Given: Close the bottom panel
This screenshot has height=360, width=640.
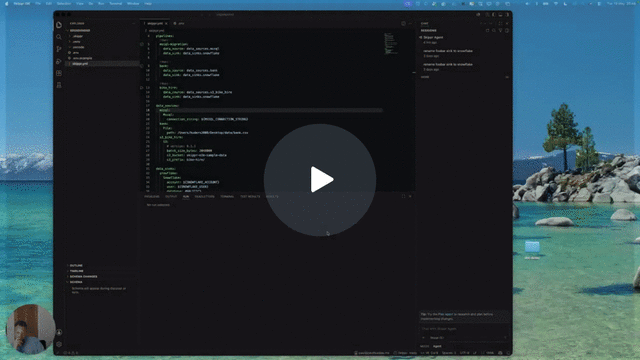Looking at the screenshot, I should [410, 196].
